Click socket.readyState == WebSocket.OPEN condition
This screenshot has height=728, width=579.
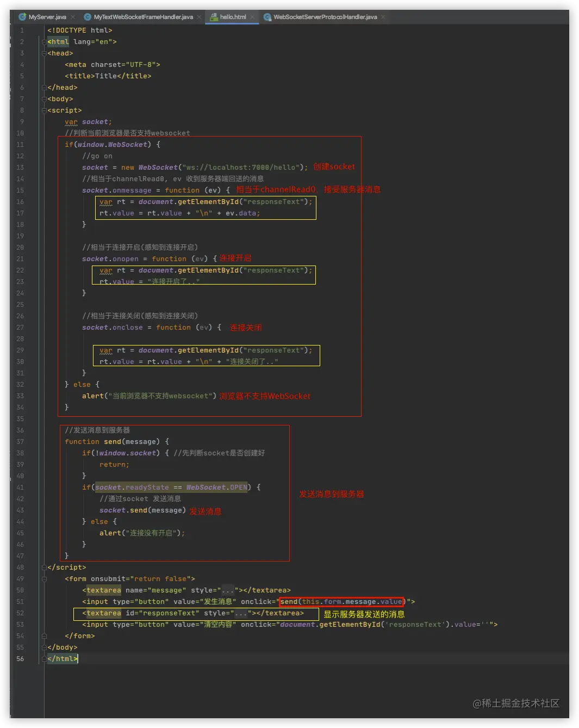click(171, 488)
